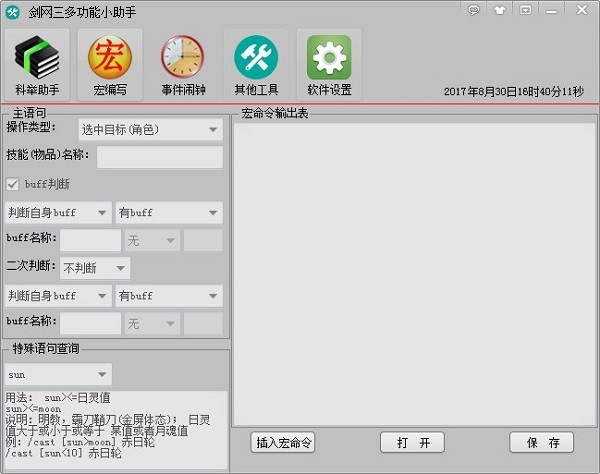Open the feedback chat bubble icon
Image resolution: width=600 pixels, height=474 pixels.
(x=474, y=10)
